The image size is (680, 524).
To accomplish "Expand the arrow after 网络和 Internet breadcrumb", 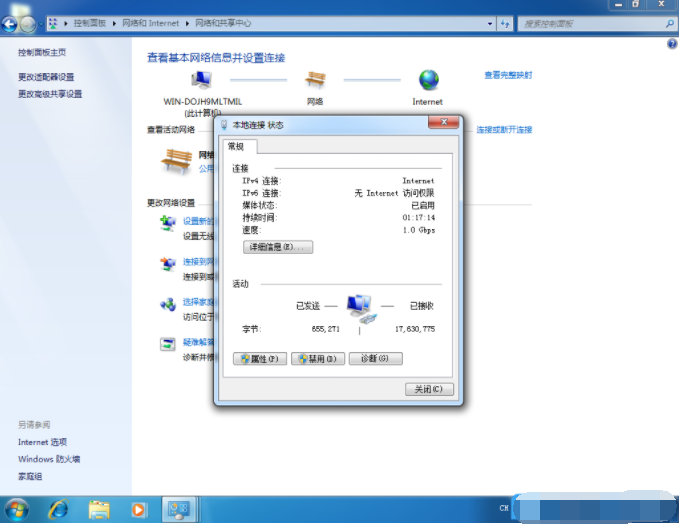I will coord(187,23).
